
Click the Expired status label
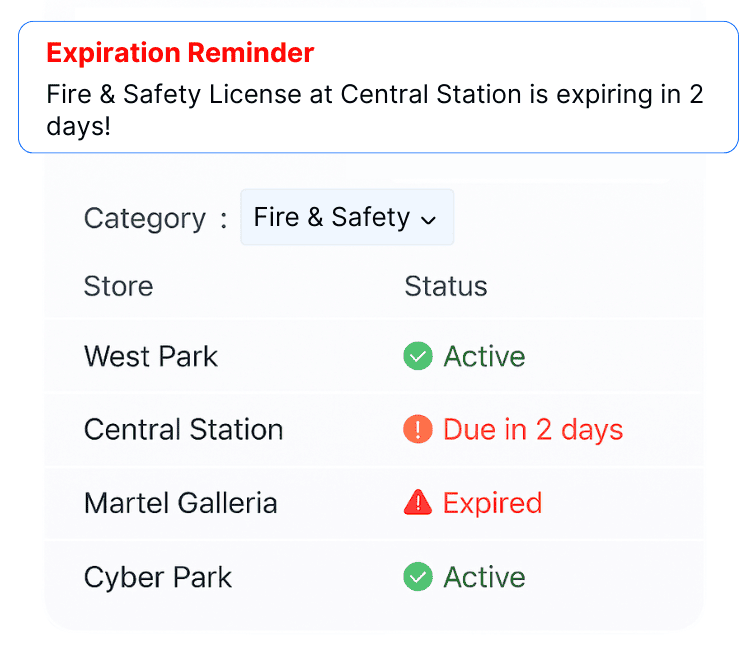(x=492, y=503)
